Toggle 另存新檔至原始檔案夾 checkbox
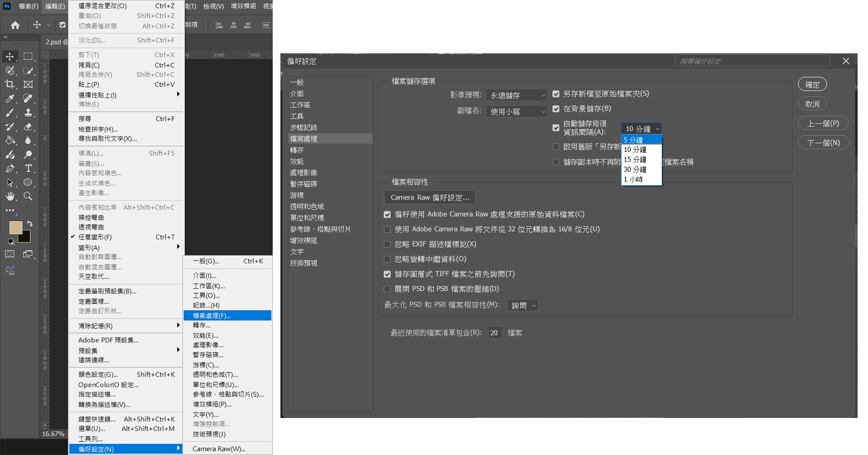868x455 pixels. coord(556,94)
